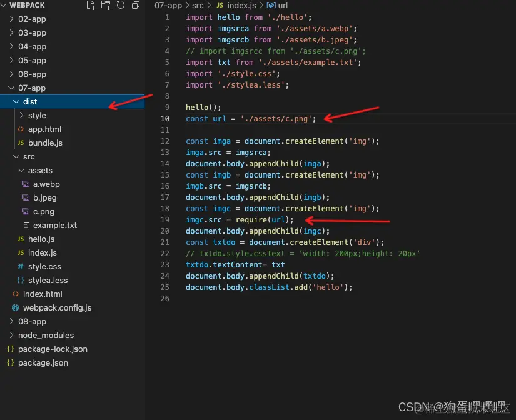Select index.js in the breadcrumb
Viewport: 516px width, 420px height.
[241, 5]
